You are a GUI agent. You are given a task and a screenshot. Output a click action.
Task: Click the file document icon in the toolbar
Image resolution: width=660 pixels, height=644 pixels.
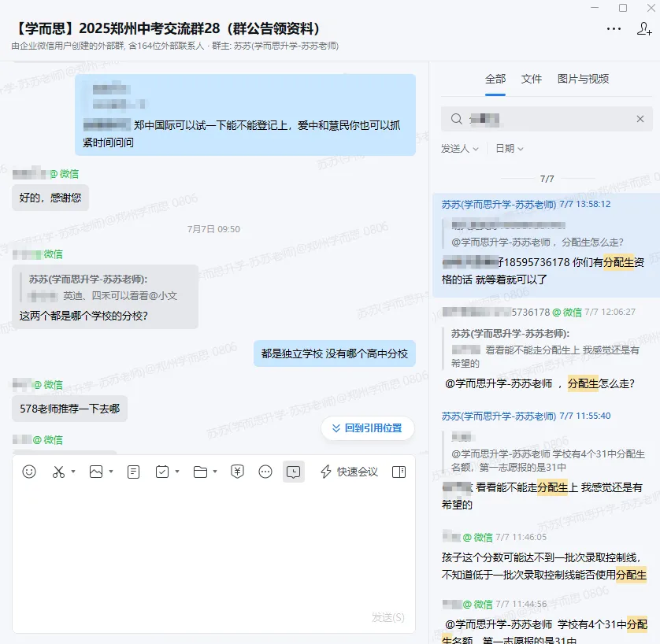133,472
